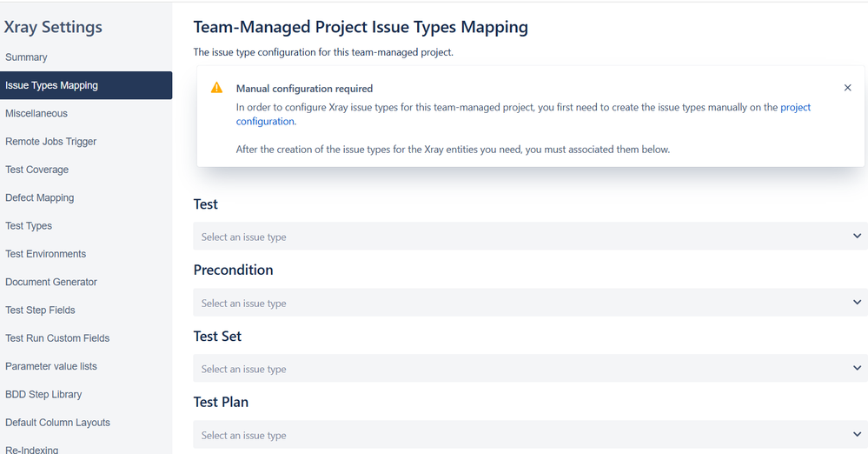Open Re-Indexing settings
This screenshot has height=454, width=868.
point(31,449)
